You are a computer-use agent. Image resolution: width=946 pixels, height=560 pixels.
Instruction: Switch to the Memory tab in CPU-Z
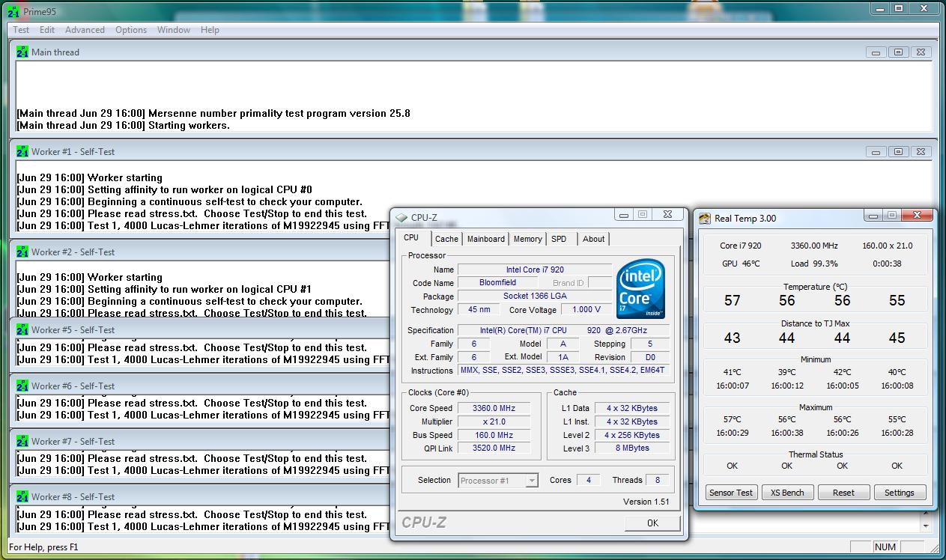pyautogui.click(x=528, y=239)
